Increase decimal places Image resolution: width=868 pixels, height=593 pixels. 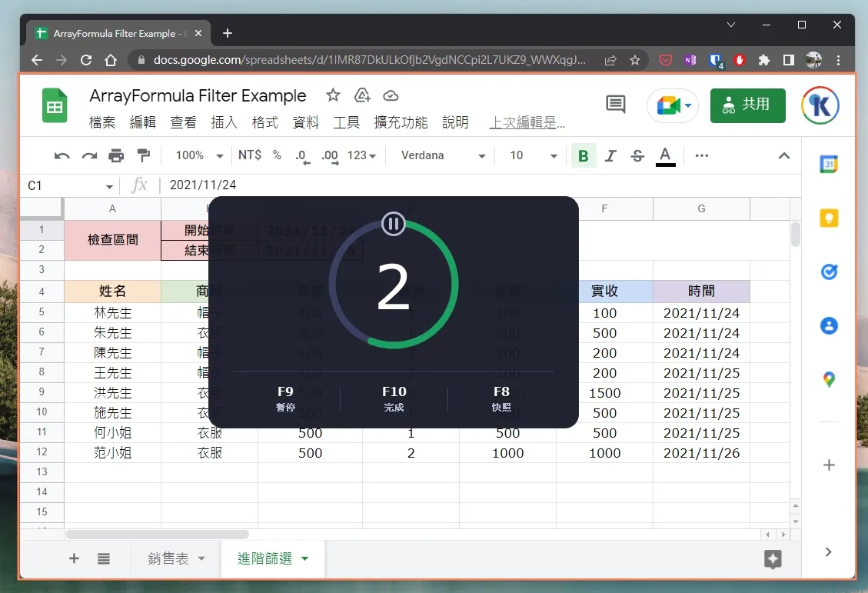tap(330, 156)
